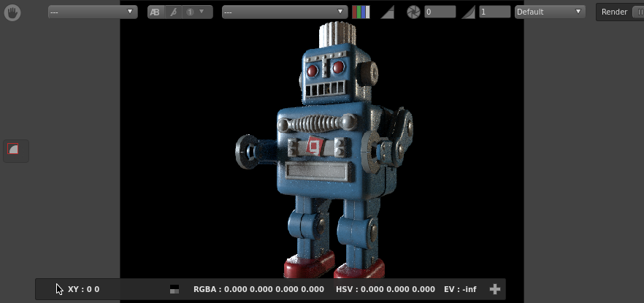Click the RGB channels color swatch
Screen dimensions: 644x303
click(x=361, y=12)
